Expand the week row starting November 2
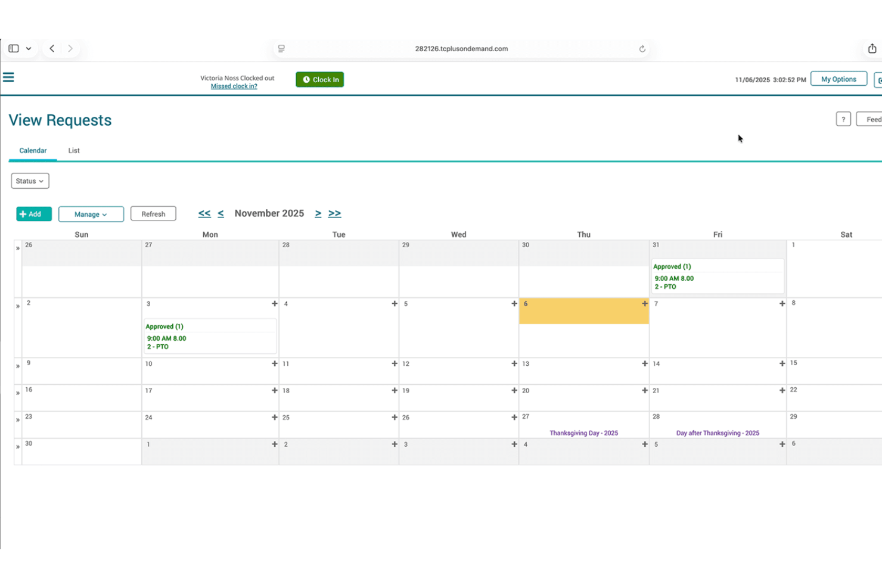 pyautogui.click(x=18, y=306)
